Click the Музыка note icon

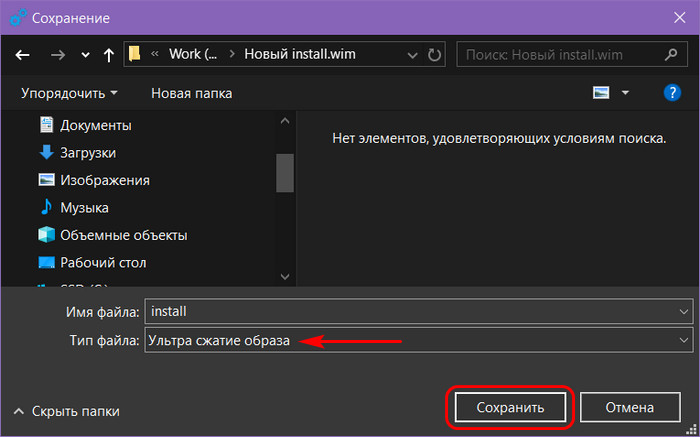point(46,207)
